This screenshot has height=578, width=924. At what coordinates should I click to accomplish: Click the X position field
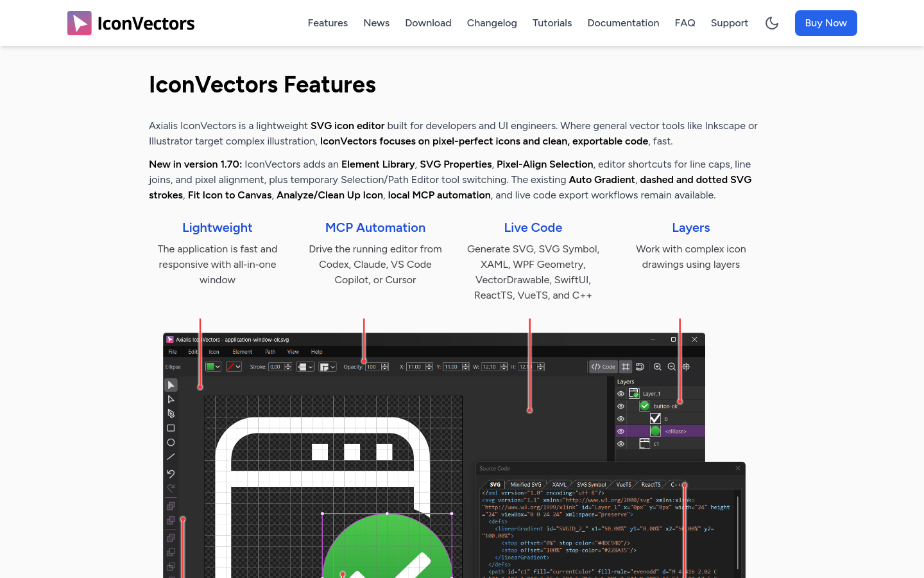415,367
